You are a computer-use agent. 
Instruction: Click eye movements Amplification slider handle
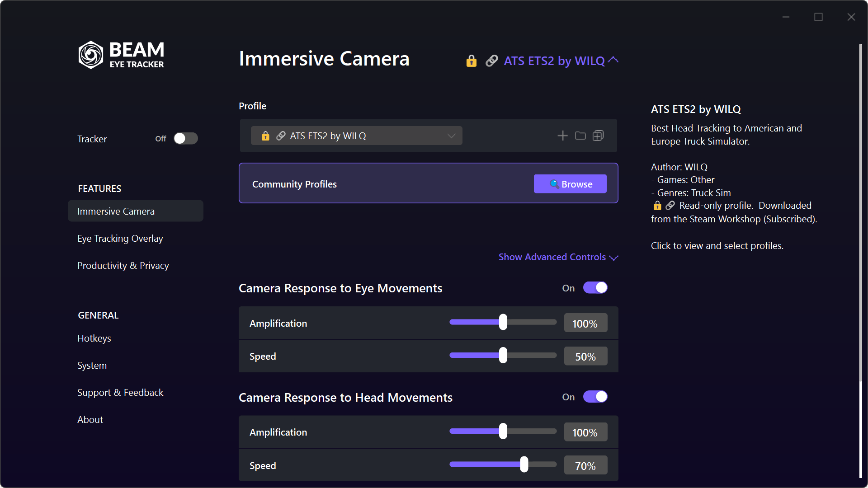coord(503,322)
